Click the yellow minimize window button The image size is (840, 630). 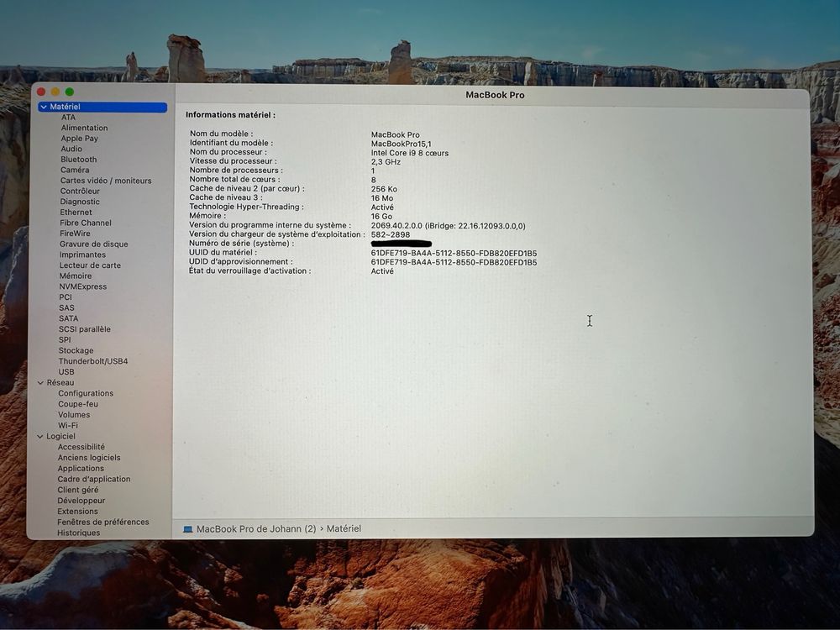tap(55, 92)
